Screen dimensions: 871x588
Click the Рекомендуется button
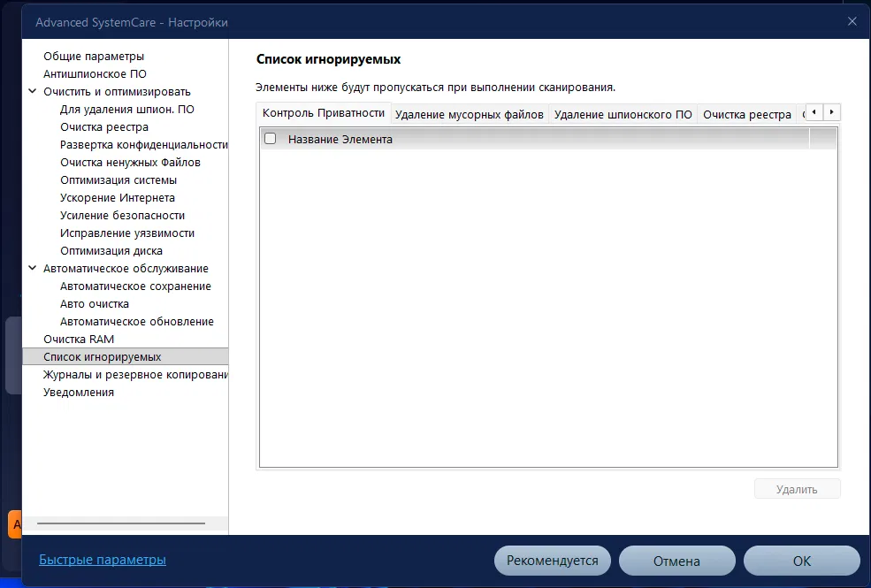pyautogui.click(x=552, y=561)
